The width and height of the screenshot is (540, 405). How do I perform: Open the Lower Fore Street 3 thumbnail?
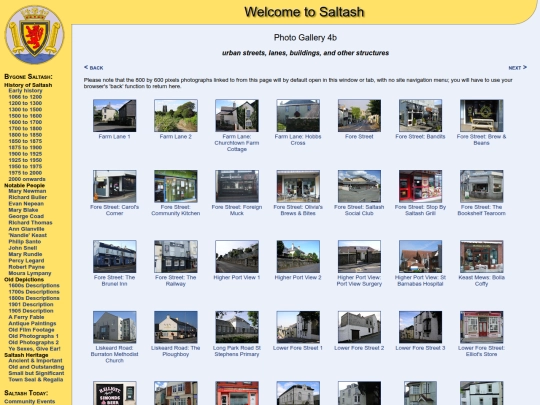(420, 327)
